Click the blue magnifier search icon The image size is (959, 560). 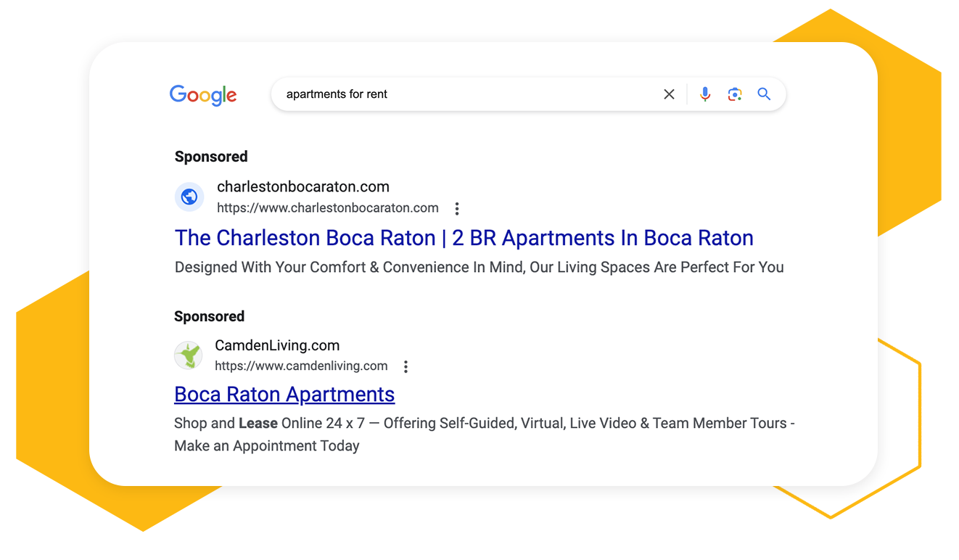coord(764,94)
